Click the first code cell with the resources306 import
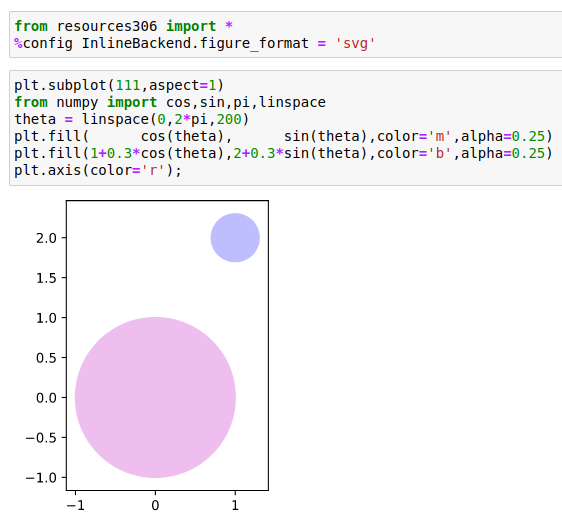 286,34
